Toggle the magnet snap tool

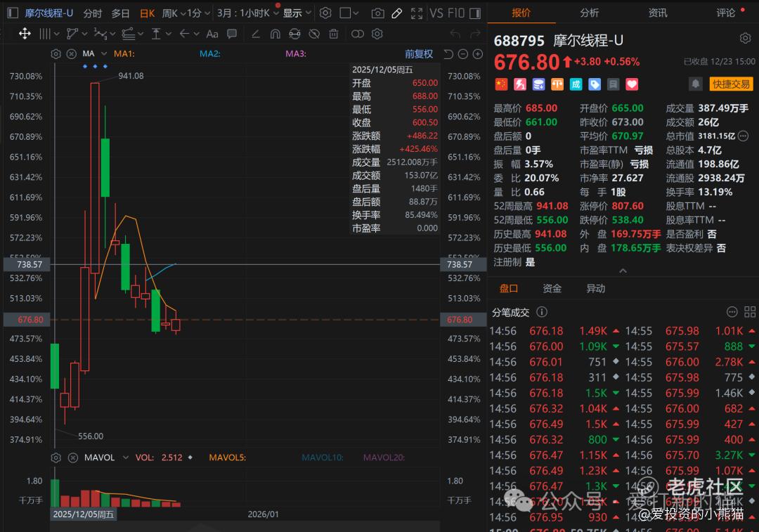(x=275, y=34)
